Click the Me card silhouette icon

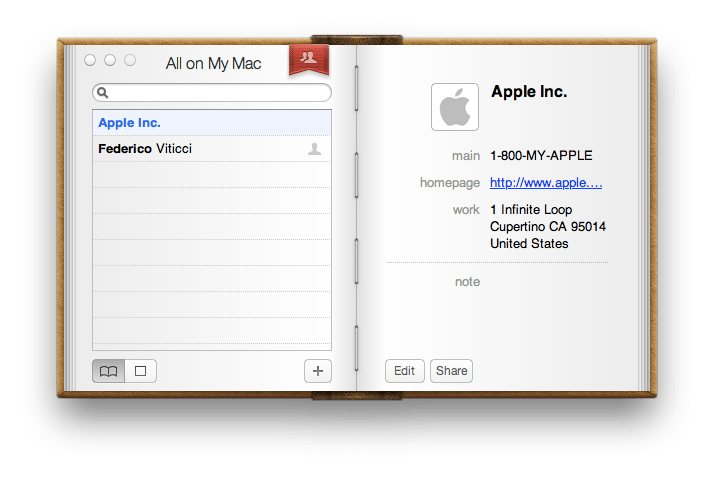[x=314, y=149]
